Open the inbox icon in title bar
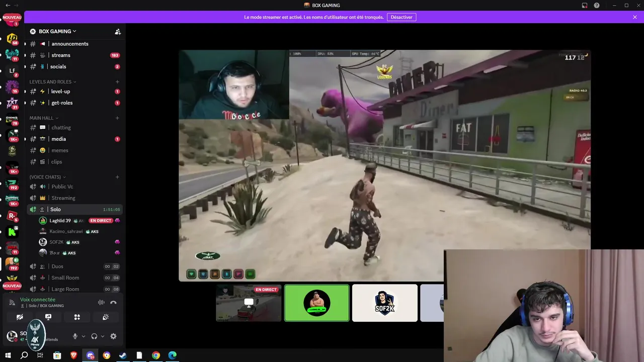This screenshot has width=644, height=362. [x=585, y=6]
